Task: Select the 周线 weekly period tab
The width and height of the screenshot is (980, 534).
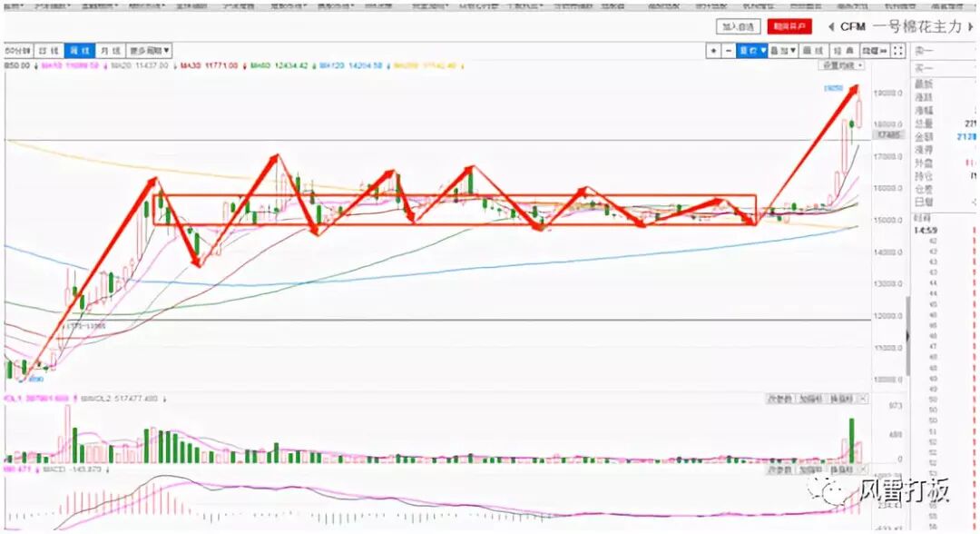Action: click(x=79, y=51)
